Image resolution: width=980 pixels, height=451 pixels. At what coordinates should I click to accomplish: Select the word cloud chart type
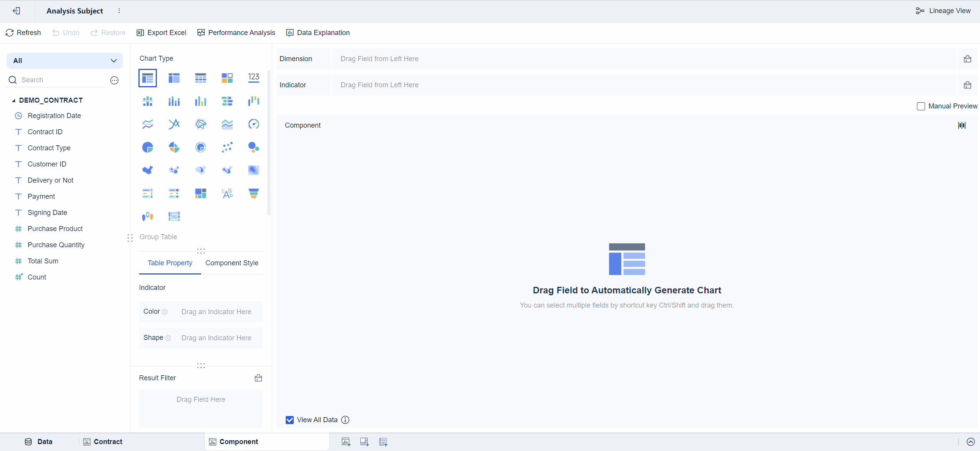[227, 193]
